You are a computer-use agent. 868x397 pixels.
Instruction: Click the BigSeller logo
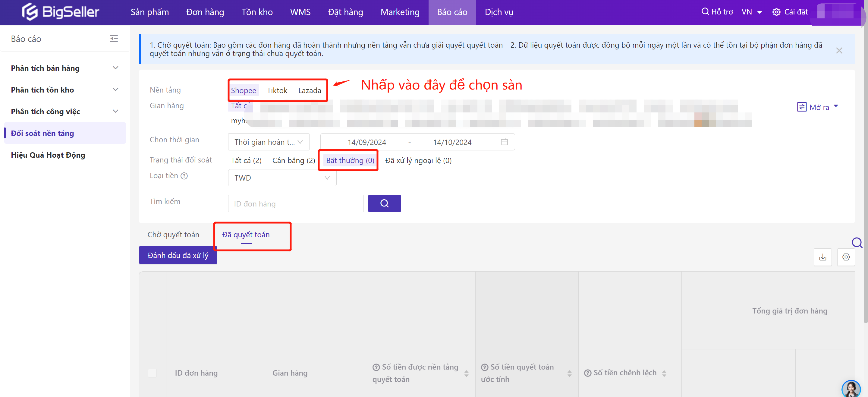coord(60,12)
